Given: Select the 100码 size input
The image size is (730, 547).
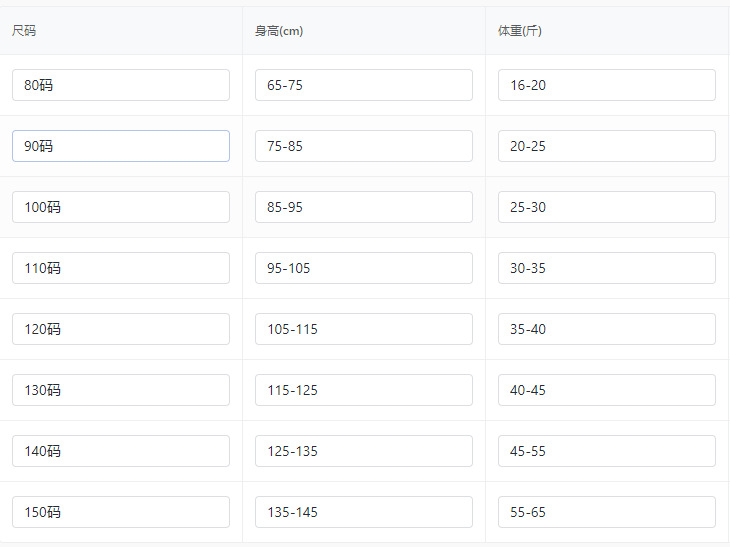Looking at the screenshot, I should 121,207.
